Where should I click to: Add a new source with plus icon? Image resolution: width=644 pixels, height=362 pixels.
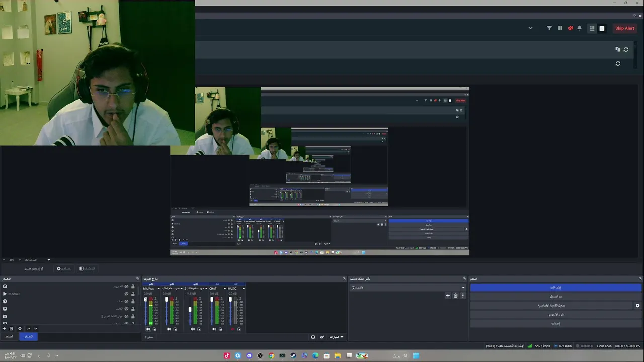(4, 329)
